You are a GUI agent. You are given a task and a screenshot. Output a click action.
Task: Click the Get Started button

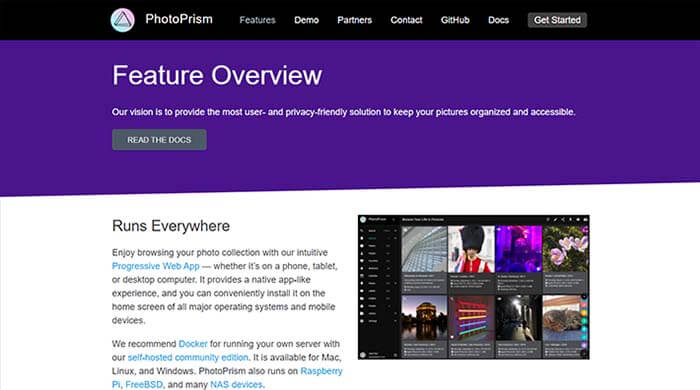(x=557, y=20)
